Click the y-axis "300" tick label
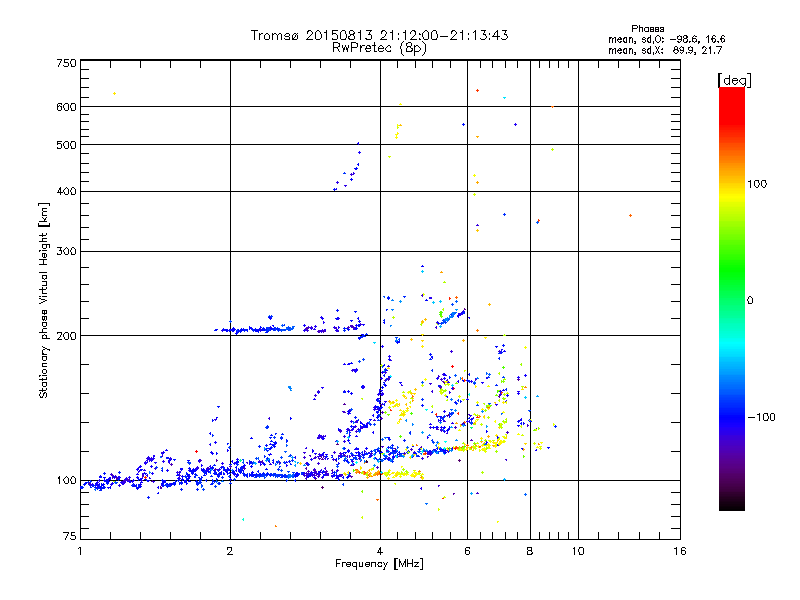This screenshot has width=800, height=600. pos(66,251)
